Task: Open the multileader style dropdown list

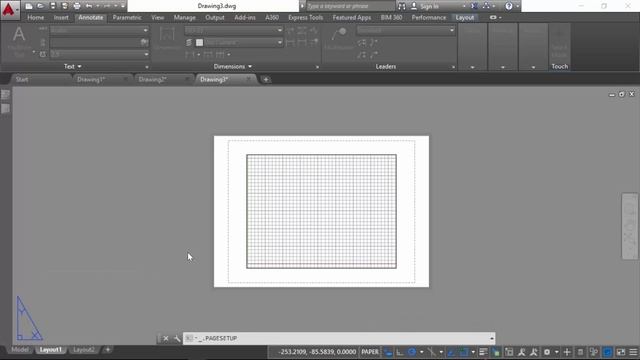Action: [451, 30]
